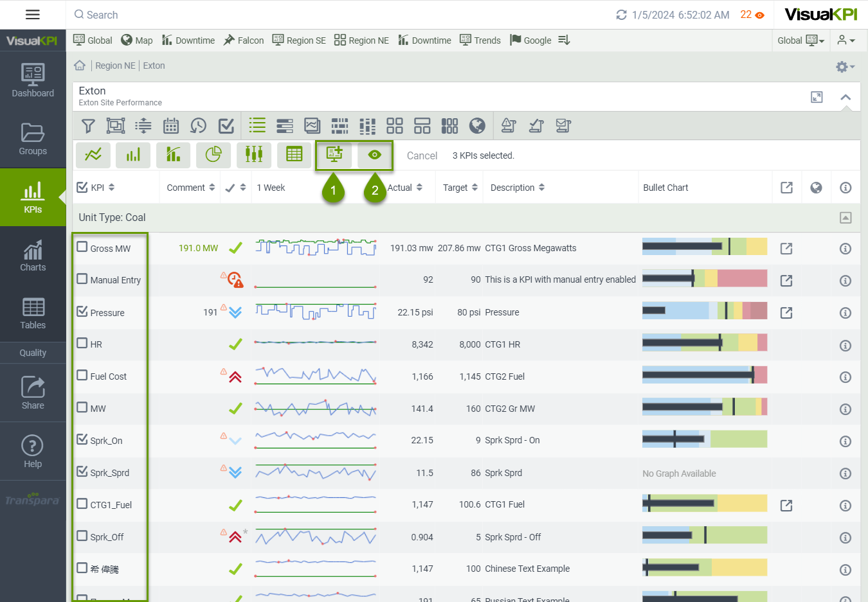Open the geo map globe view icon
The width and height of the screenshot is (868, 602).
(x=477, y=126)
